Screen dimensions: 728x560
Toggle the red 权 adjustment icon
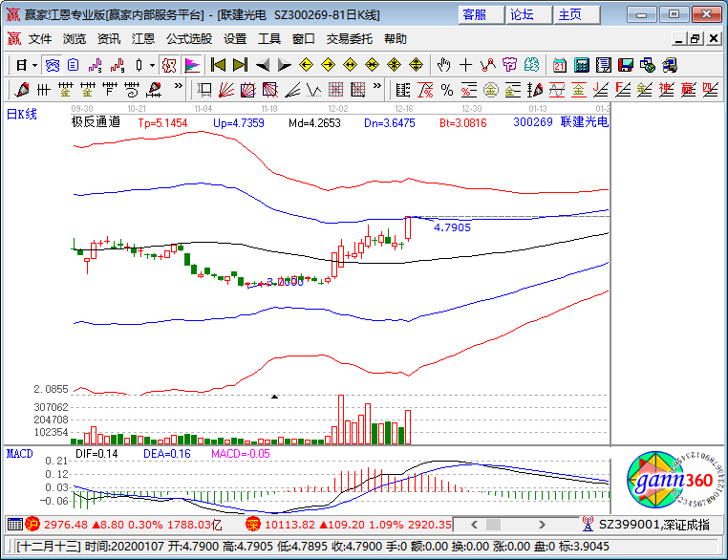[169, 66]
